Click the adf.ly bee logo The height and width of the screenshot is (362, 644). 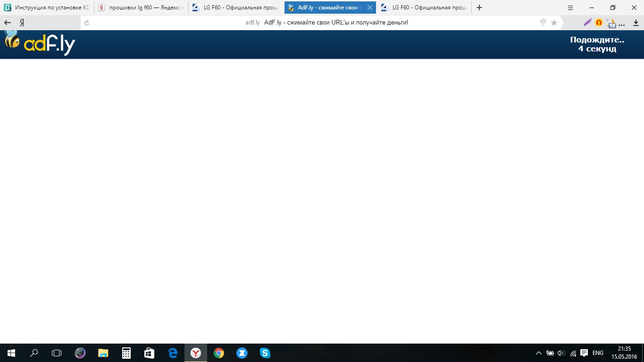coord(40,44)
